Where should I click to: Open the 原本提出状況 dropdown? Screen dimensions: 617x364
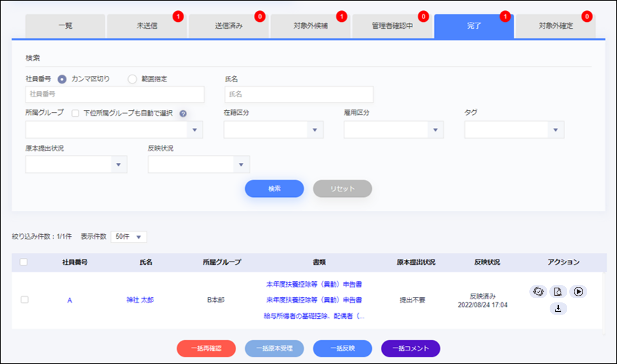click(76, 164)
